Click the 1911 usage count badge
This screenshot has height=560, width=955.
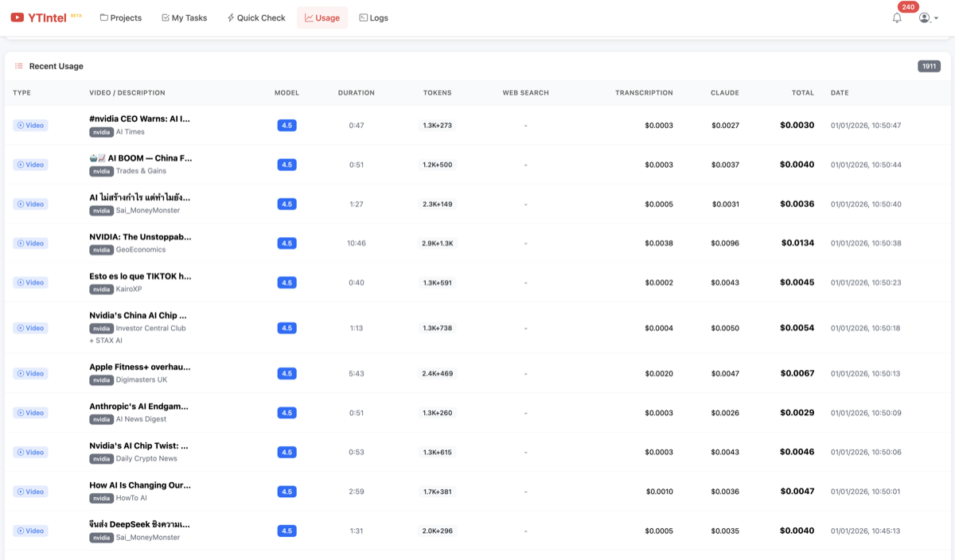[x=929, y=66]
